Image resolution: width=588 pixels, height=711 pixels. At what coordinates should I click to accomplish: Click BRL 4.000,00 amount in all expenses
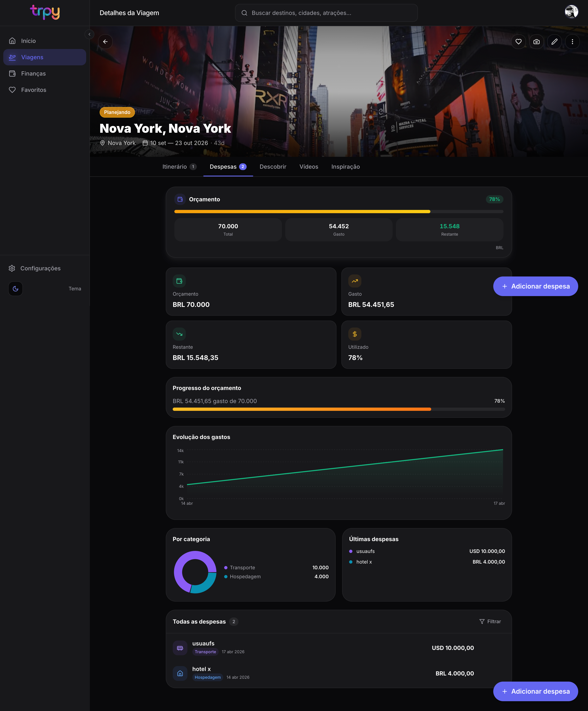tap(455, 673)
